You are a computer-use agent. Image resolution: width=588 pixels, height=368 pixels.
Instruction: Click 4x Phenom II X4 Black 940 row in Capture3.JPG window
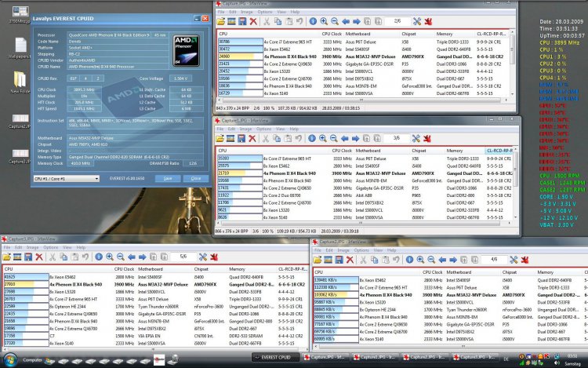point(154,284)
